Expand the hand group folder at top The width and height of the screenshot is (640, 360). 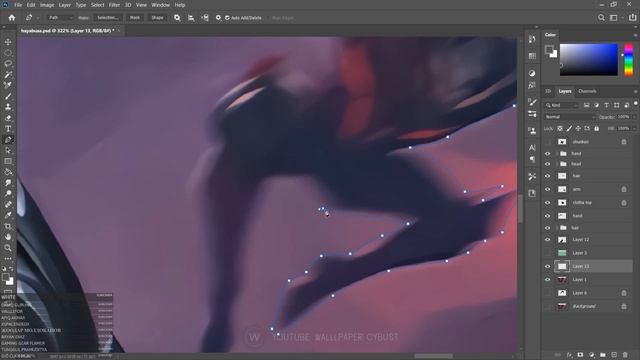pyautogui.click(x=557, y=154)
